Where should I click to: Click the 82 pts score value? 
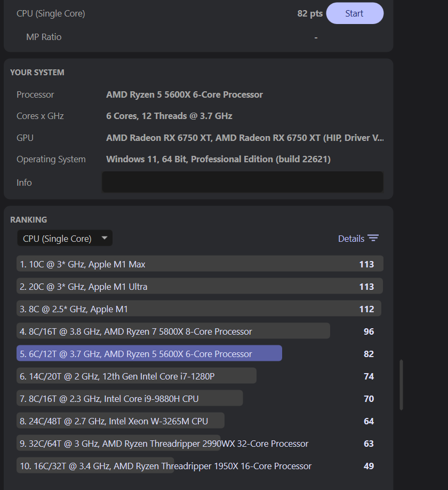coord(310,13)
